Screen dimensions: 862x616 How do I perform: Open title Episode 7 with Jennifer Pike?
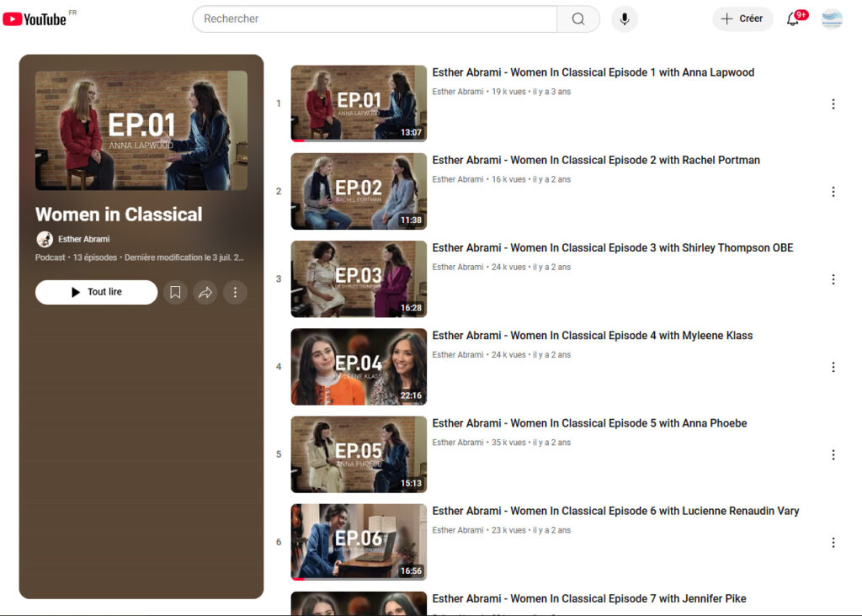pyautogui.click(x=589, y=599)
